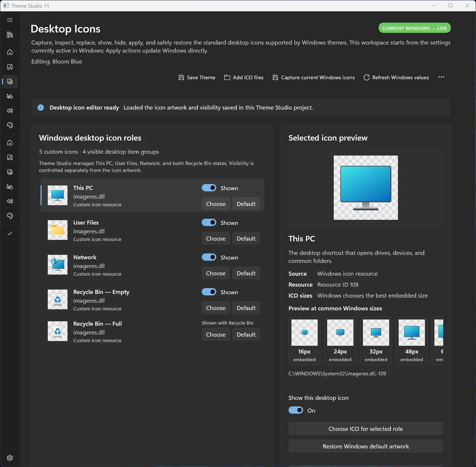Select the Network row label

point(85,257)
